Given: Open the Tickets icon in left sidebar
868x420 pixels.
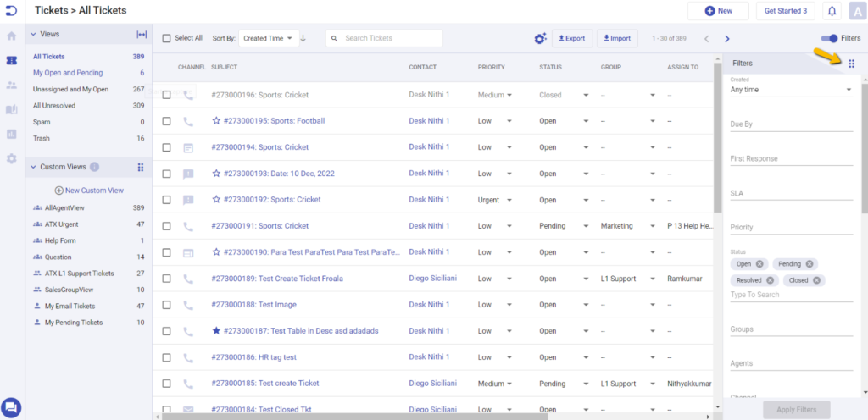Looking at the screenshot, I should tap(12, 60).
